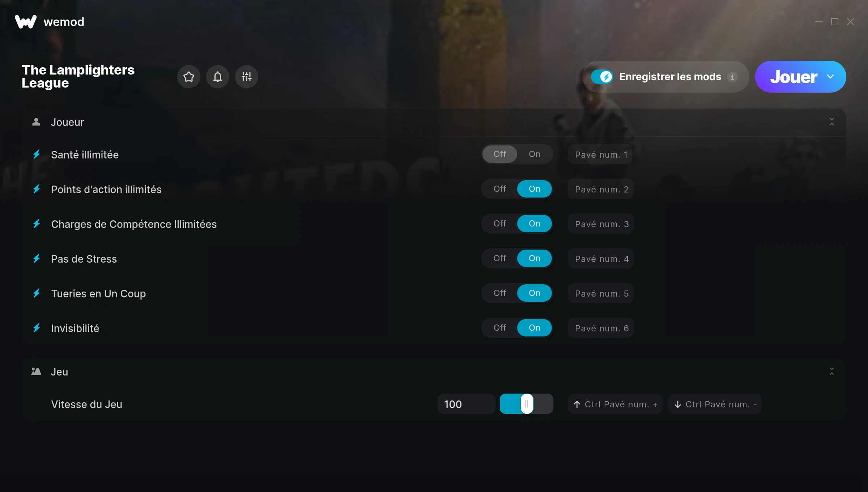868x492 pixels.
Task: Click lightning icon next to Santé illimitée
Action: click(x=37, y=154)
